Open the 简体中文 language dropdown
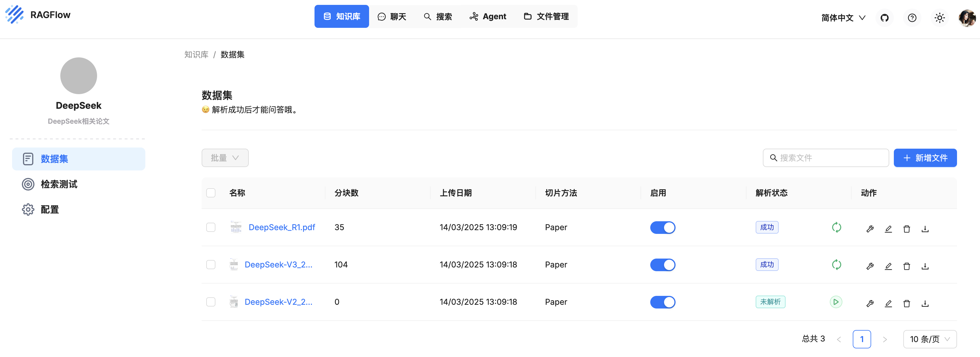 pos(843,18)
